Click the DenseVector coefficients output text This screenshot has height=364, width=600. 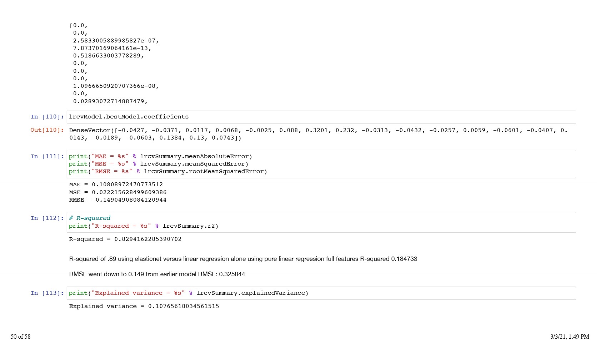[x=318, y=134]
